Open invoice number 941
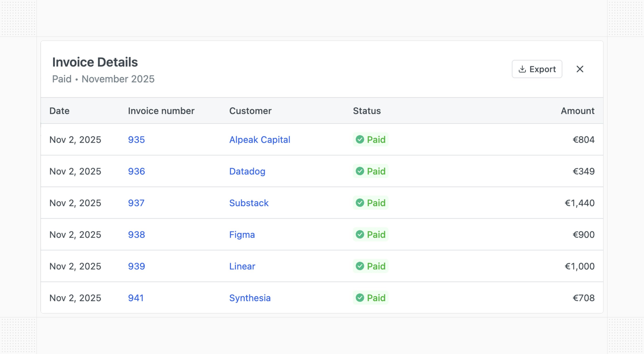The height and width of the screenshot is (354, 644). point(136,298)
